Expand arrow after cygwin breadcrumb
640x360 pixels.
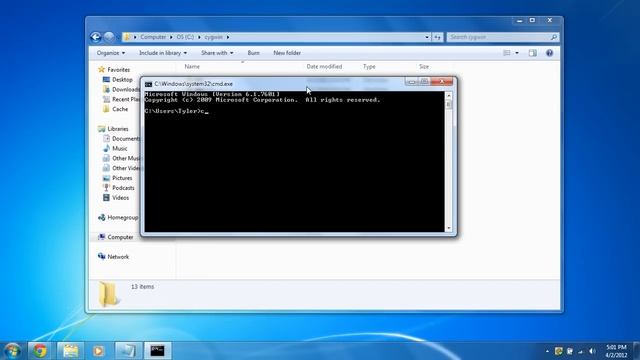228,37
